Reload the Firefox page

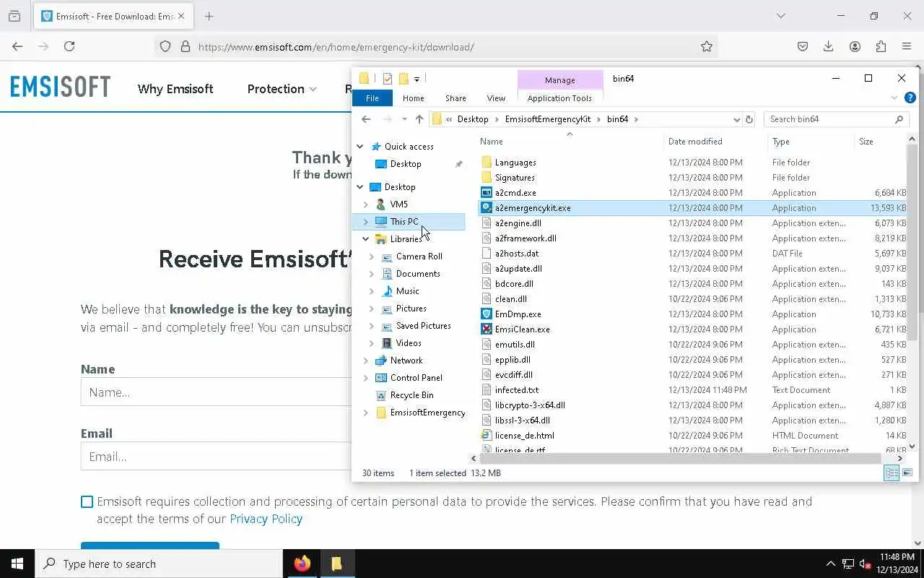tap(69, 46)
